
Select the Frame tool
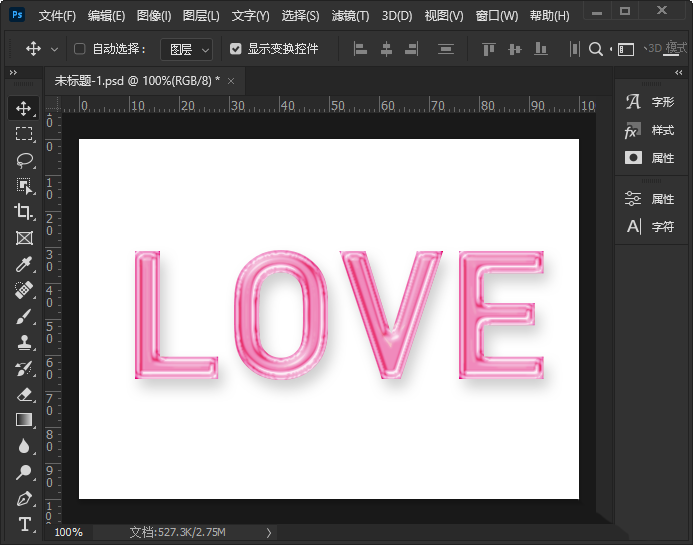[23, 238]
